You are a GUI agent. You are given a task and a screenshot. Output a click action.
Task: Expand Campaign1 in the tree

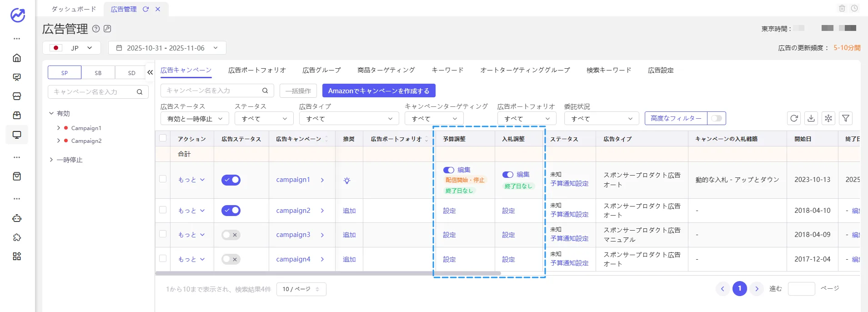(59, 128)
